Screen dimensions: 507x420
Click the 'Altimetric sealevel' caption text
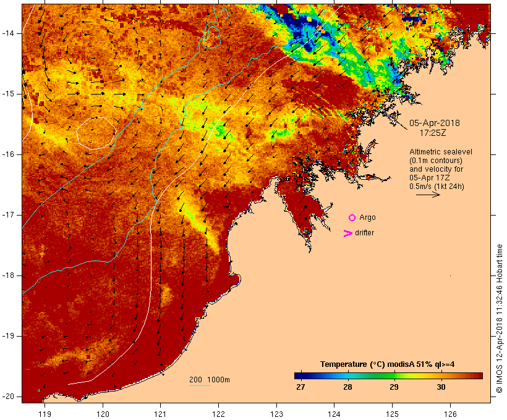[x=441, y=152]
